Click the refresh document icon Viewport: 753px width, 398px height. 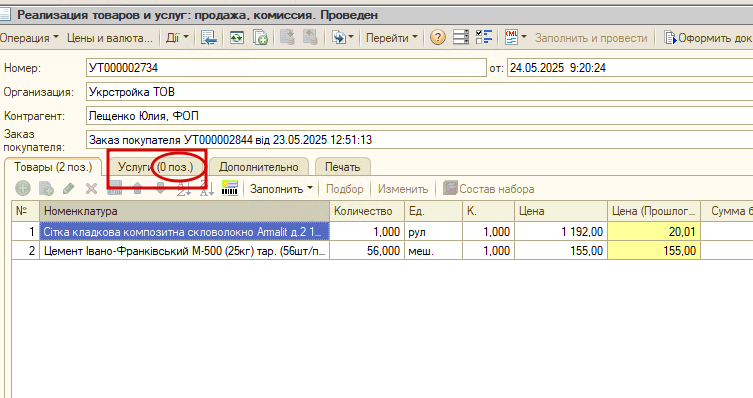point(237,37)
